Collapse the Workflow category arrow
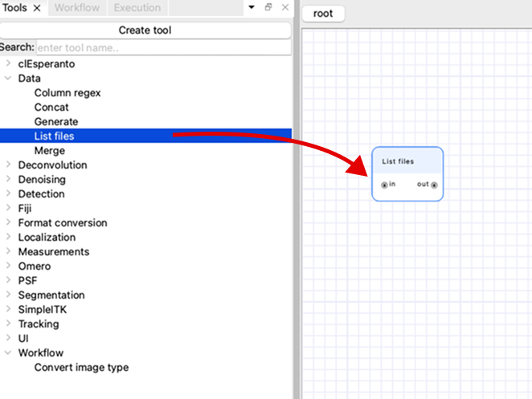 point(8,352)
